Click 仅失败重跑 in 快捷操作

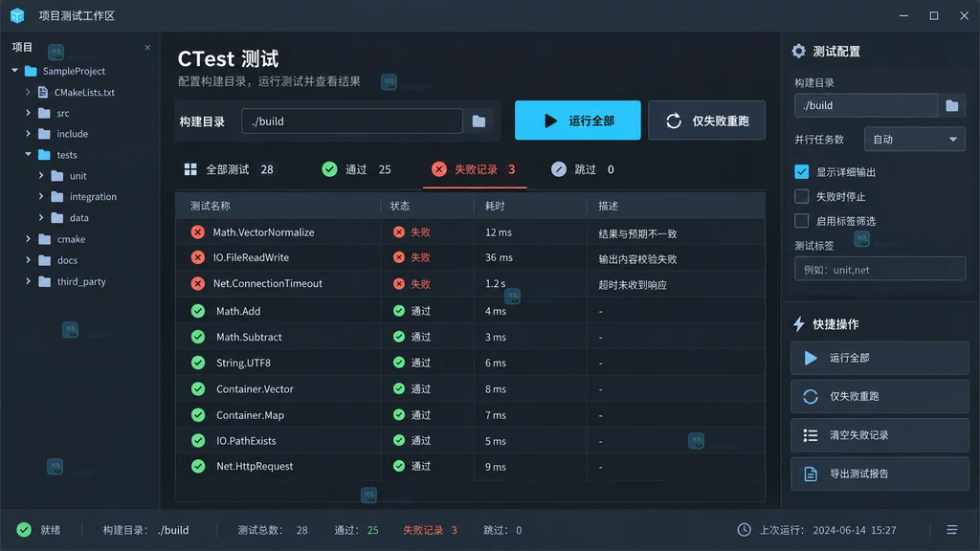880,397
